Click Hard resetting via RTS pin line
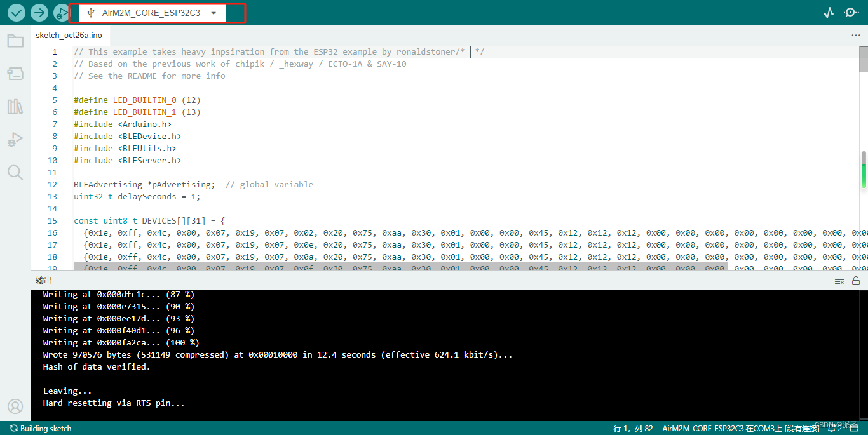The height and width of the screenshot is (435, 868). click(114, 403)
